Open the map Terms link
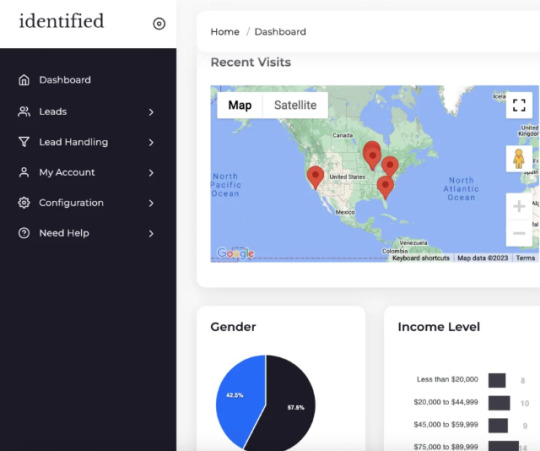The image size is (540, 451). pos(525,258)
